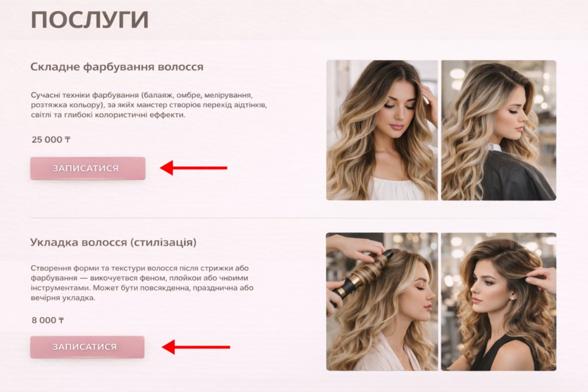Image resolution: width=588 pixels, height=392 pixels.
Task: Click the tenge symbol after 8 000
Action: [61, 320]
